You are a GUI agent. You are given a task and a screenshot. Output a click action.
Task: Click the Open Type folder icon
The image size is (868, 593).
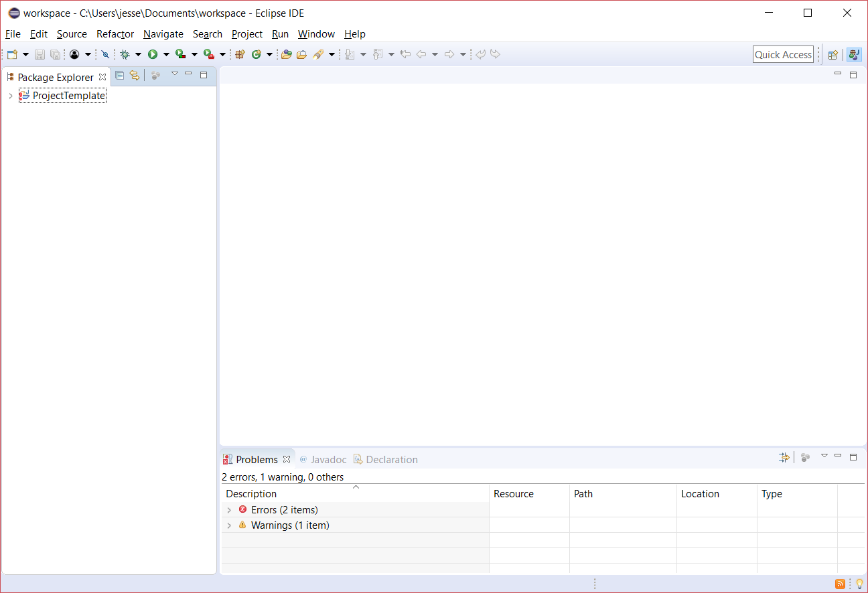286,54
